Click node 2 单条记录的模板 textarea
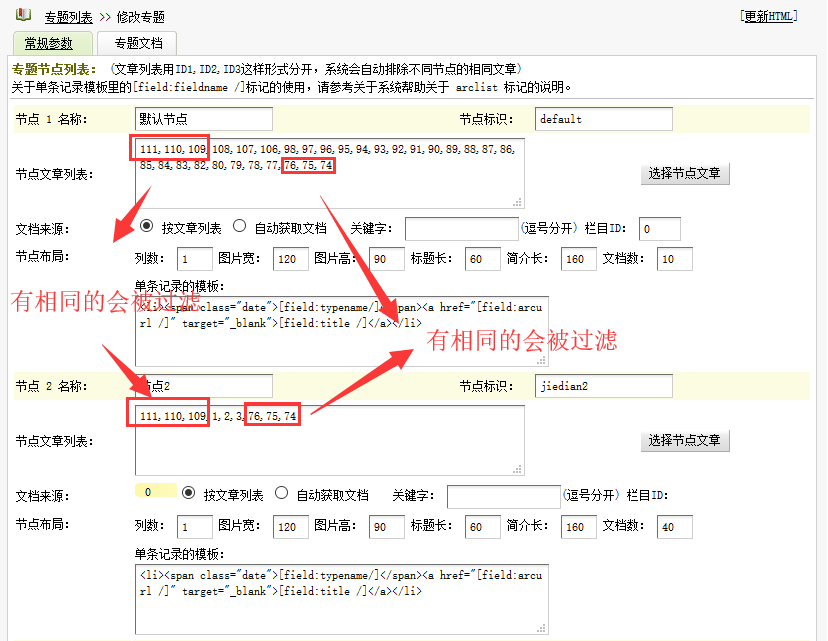This screenshot has height=641, width=828. pyautogui.click(x=342, y=598)
